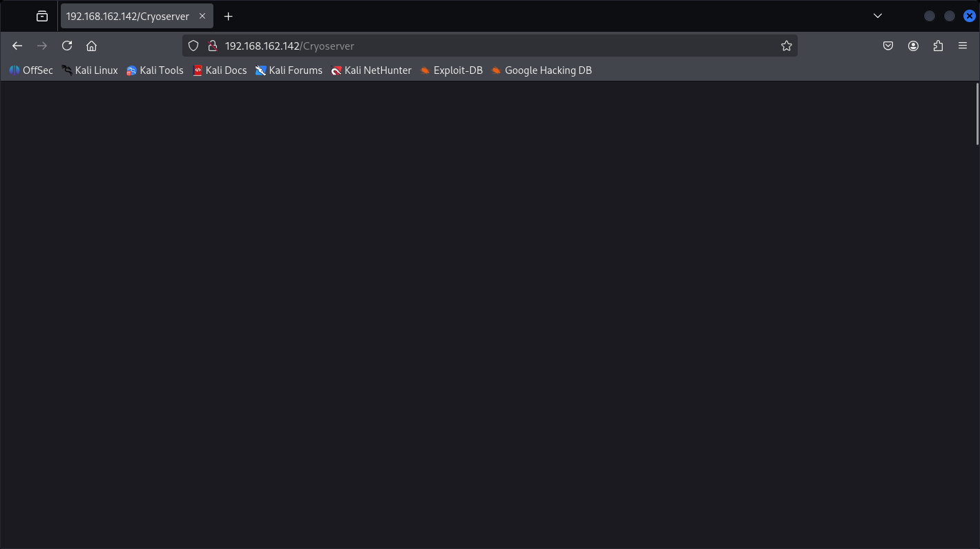The image size is (980, 549).
Task: Open the Kali Tools bookmark
Action: (x=155, y=70)
